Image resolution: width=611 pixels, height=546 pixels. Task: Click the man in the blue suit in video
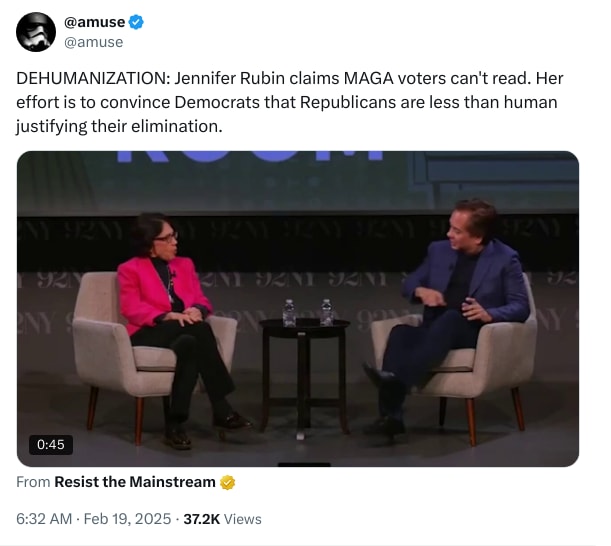[x=460, y=300]
